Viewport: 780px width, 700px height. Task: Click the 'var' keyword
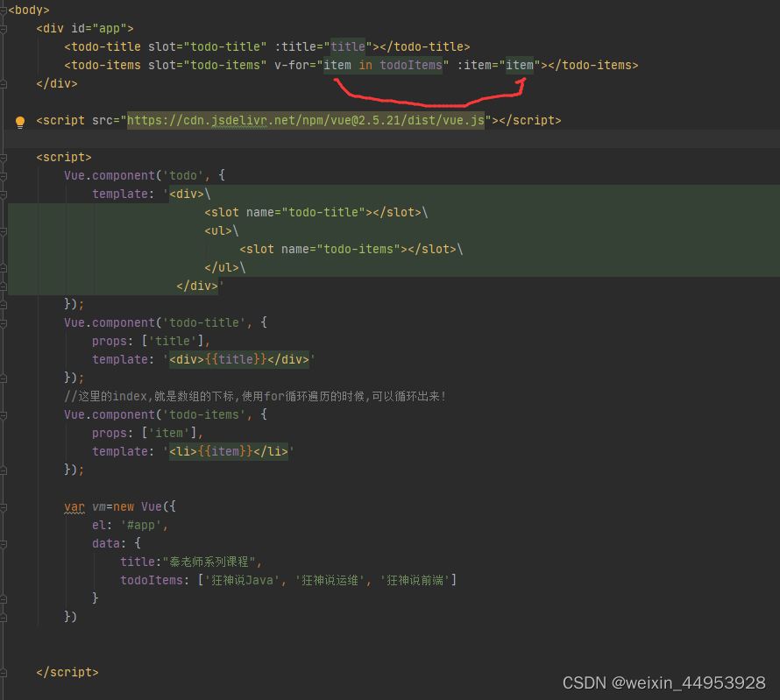point(74,507)
